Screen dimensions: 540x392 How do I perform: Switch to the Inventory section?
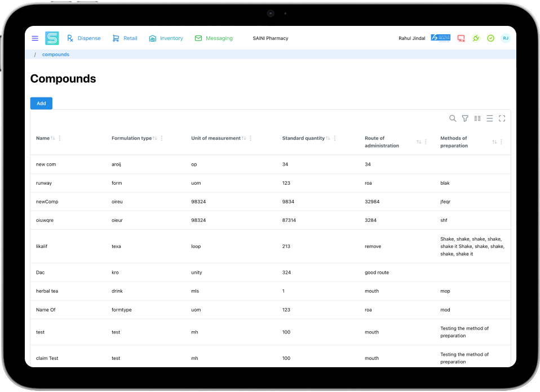[166, 38]
